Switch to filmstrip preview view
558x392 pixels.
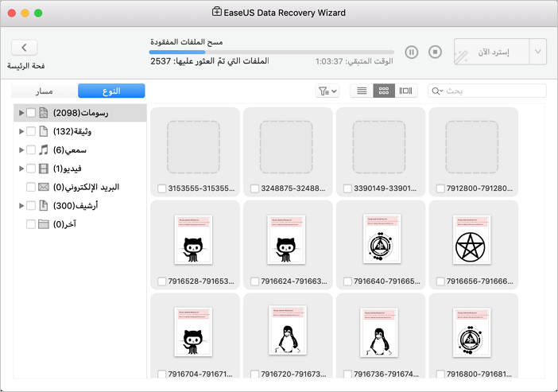(406, 91)
